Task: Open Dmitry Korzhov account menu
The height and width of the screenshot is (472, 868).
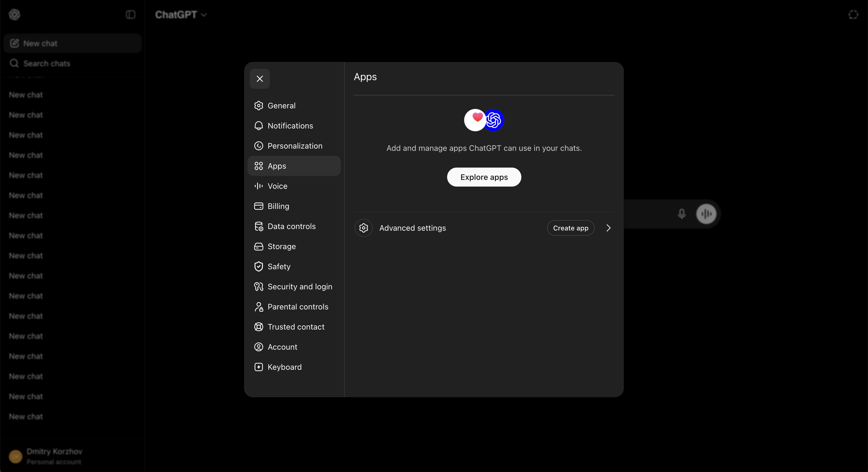Action: pyautogui.click(x=73, y=456)
